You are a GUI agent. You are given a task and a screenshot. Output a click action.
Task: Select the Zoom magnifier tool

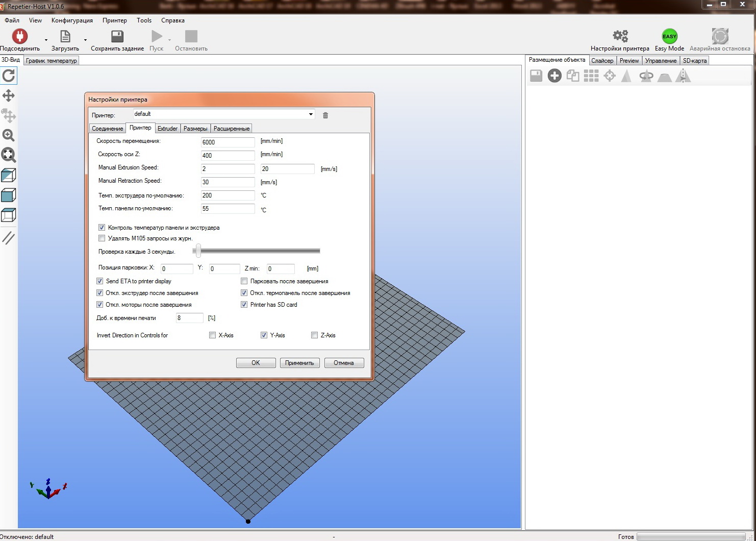pos(9,135)
